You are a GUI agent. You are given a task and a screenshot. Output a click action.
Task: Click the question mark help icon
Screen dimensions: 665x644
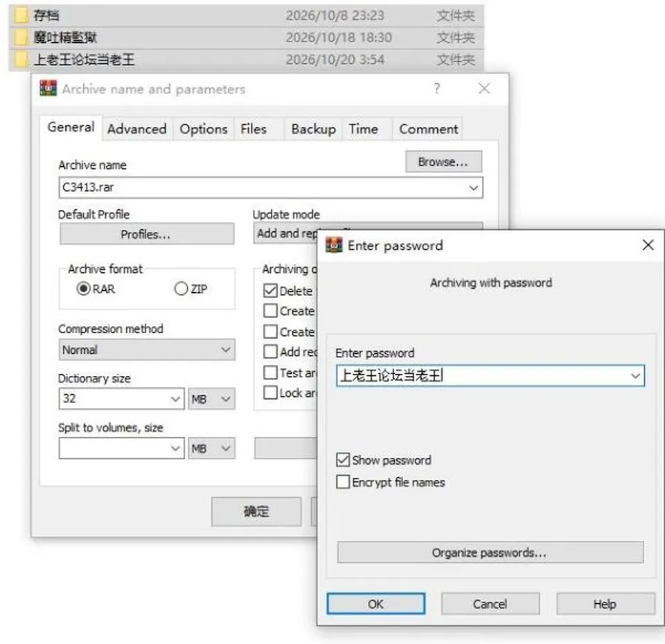(437, 89)
